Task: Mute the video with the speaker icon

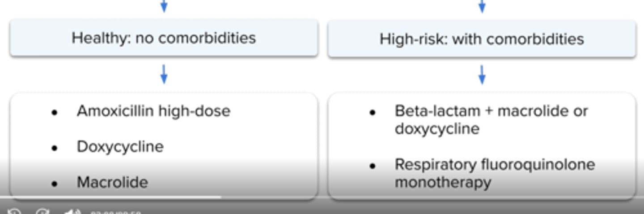Action: tap(72, 212)
